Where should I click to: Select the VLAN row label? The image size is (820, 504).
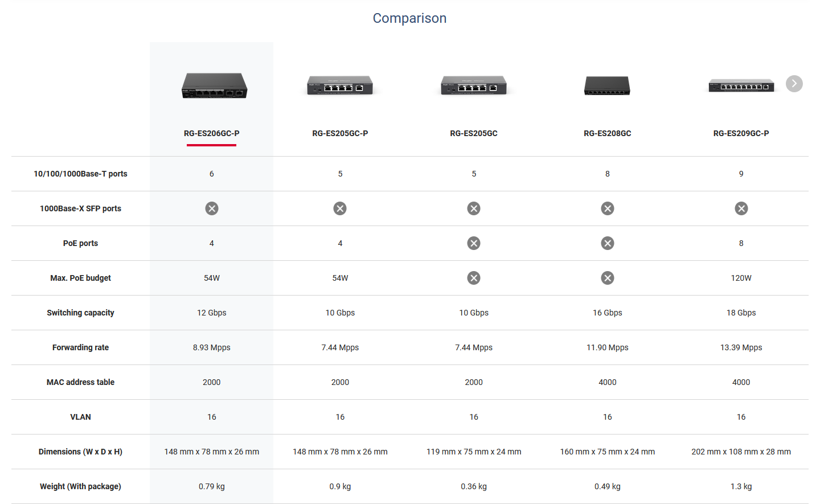coord(80,417)
